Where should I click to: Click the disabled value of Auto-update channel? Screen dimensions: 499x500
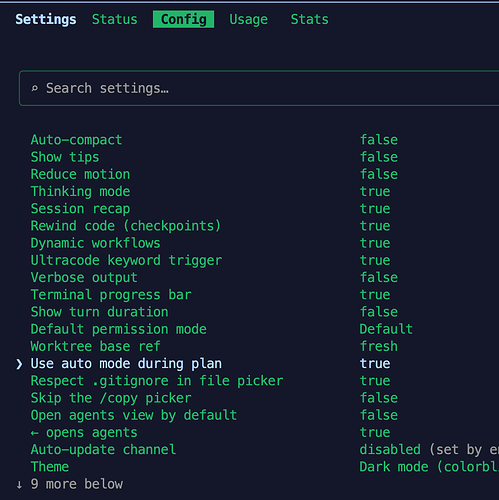[390, 450]
